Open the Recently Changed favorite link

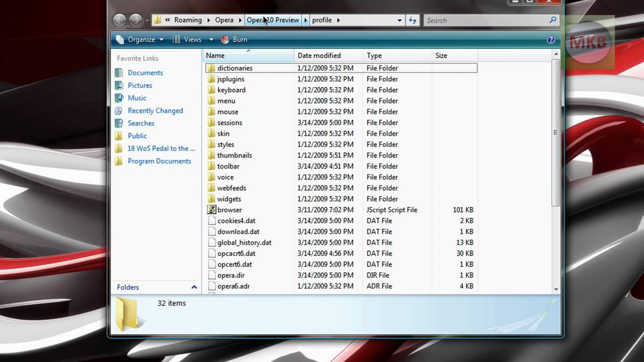(x=155, y=111)
